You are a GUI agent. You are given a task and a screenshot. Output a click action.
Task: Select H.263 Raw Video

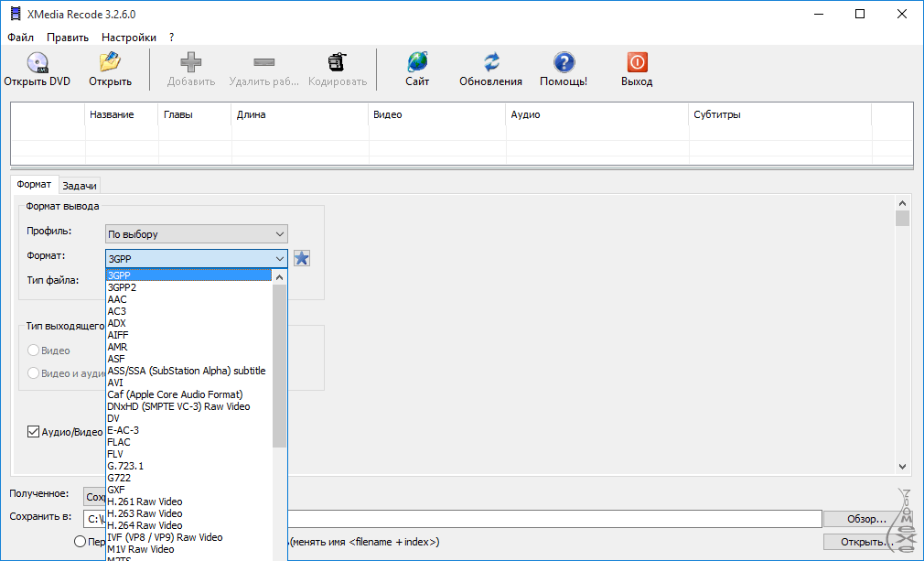[x=188, y=513]
